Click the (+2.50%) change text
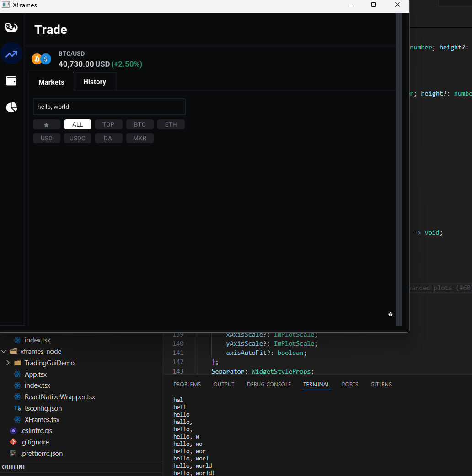This screenshot has height=476, width=472. click(127, 64)
